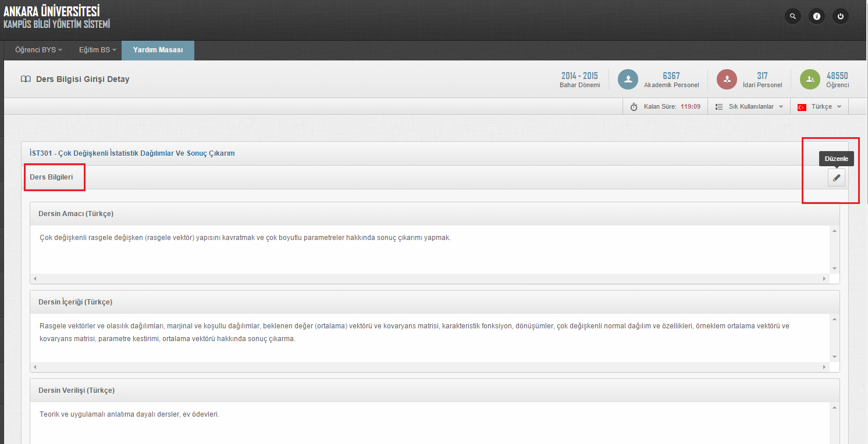Click the book icon beside Ders Bilgisi Girişi Detay
The image size is (868, 444).
[x=26, y=79]
